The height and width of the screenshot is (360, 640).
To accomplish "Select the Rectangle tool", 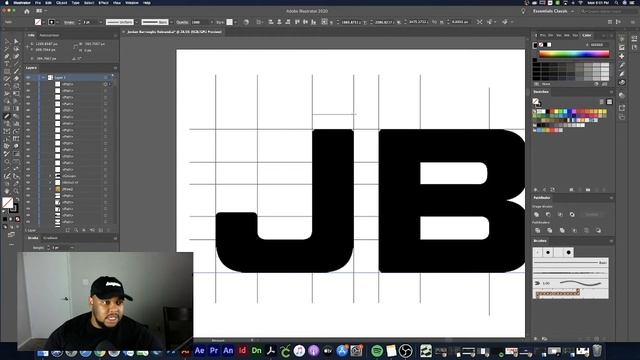I will click(x=7, y=71).
